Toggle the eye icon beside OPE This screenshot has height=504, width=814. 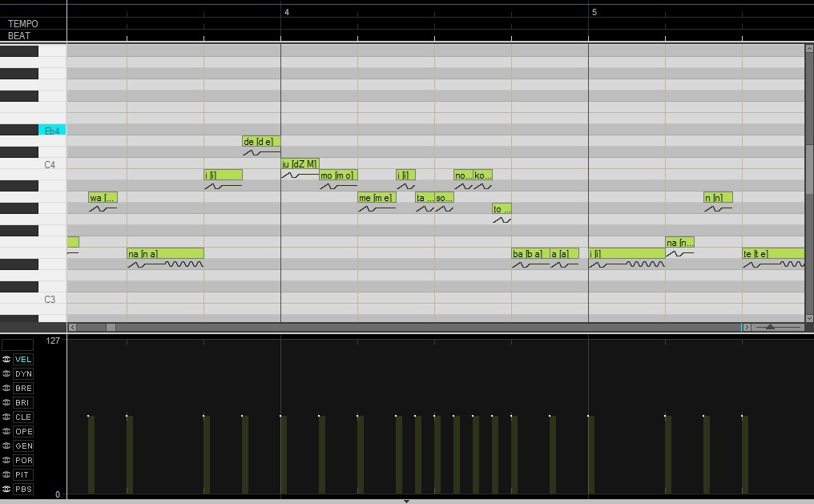[6, 431]
